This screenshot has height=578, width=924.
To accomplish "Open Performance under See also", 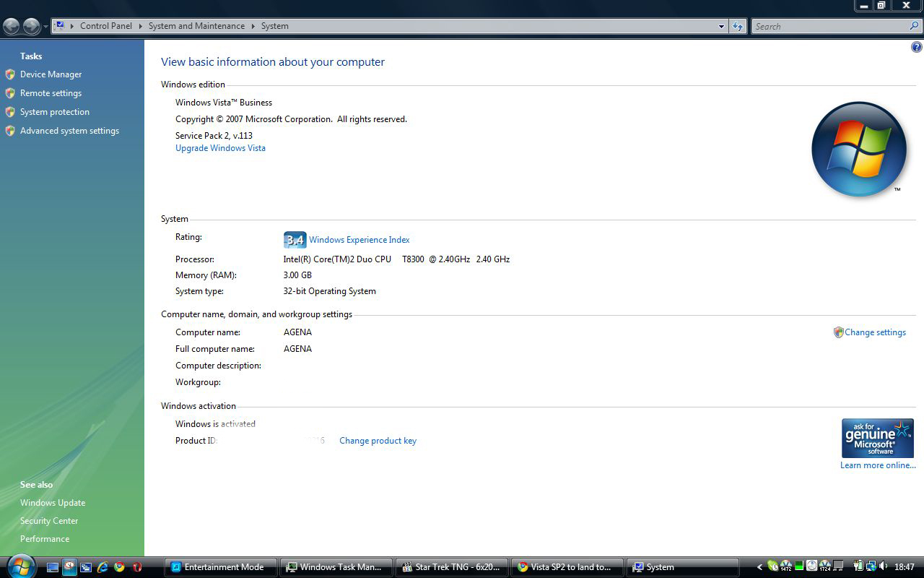I will tap(45, 539).
